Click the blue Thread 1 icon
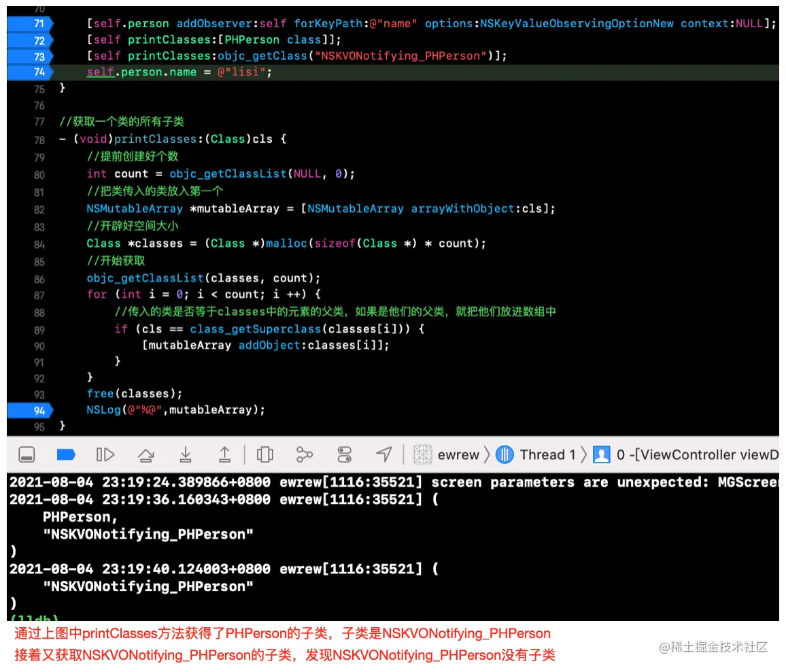 pos(505,455)
